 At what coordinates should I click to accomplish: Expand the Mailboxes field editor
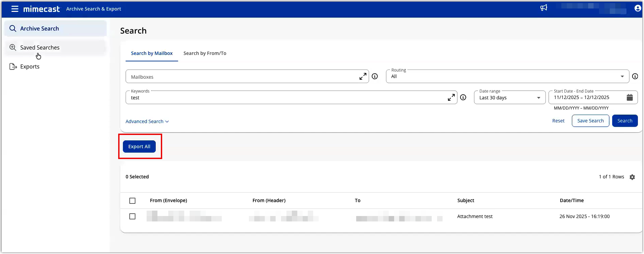click(x=363, y=77)
